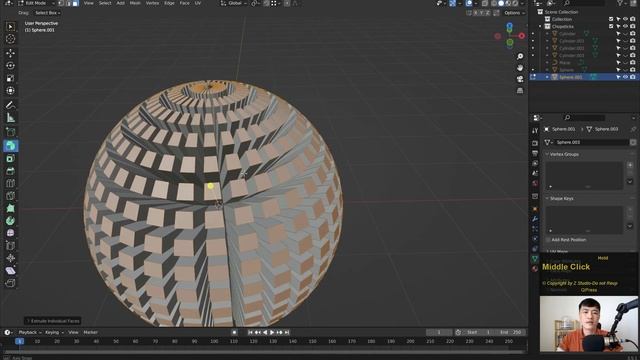Collapse the Shape Keys panel

click(547, 199)
